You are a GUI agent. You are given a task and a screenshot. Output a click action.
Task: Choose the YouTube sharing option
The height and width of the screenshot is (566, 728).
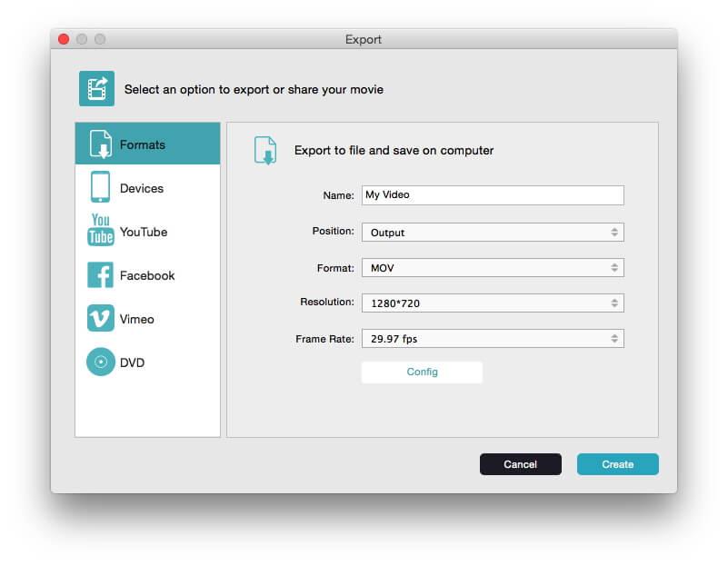147,231
